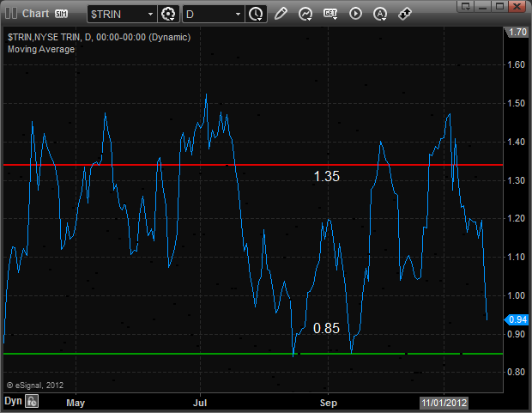
Task: Toggle the SIM mode badge
Action: pyautogui.click(x=62, y=14)
